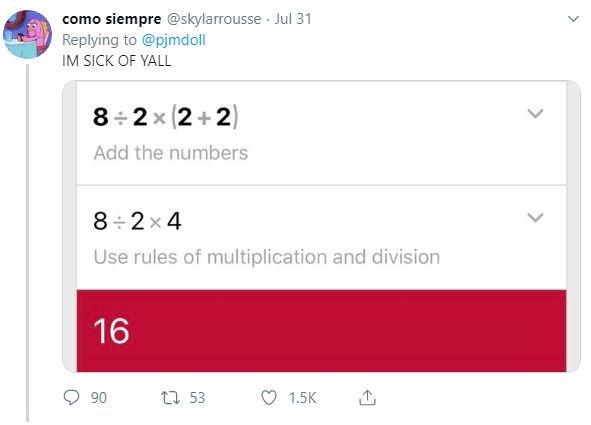
Task: Click the reply speech bubble icon
Action: [71, 397]
